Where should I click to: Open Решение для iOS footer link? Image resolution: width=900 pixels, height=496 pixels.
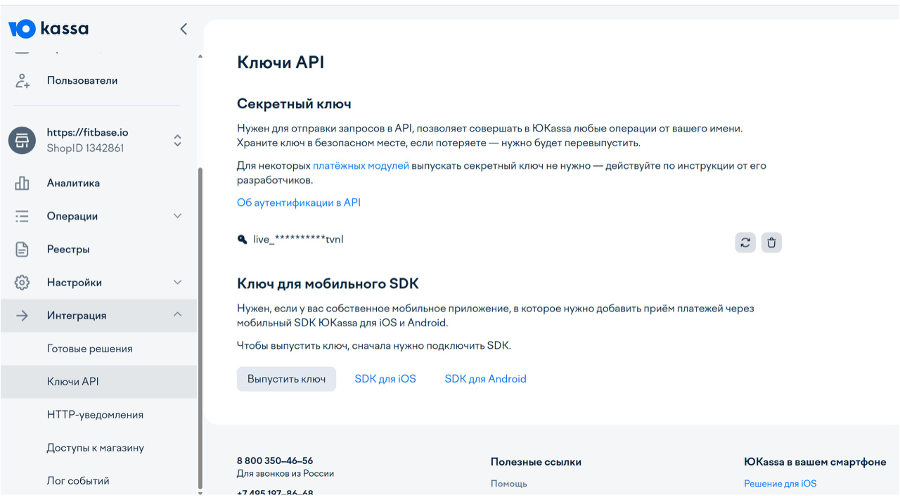pyautogui.click(x=780, y=483)
